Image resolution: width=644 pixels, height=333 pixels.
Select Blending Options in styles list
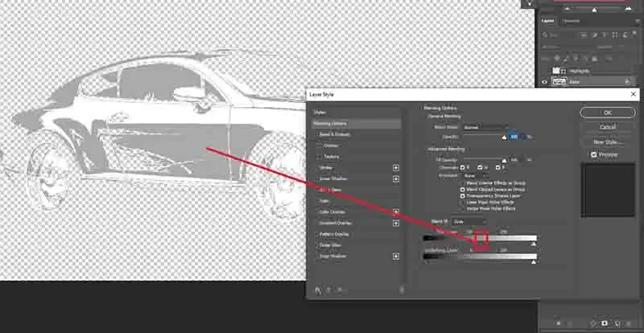[356, 124]
